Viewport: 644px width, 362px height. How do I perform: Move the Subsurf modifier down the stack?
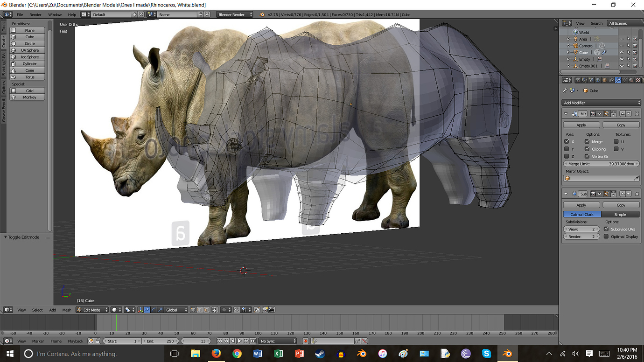pos(628,194)
